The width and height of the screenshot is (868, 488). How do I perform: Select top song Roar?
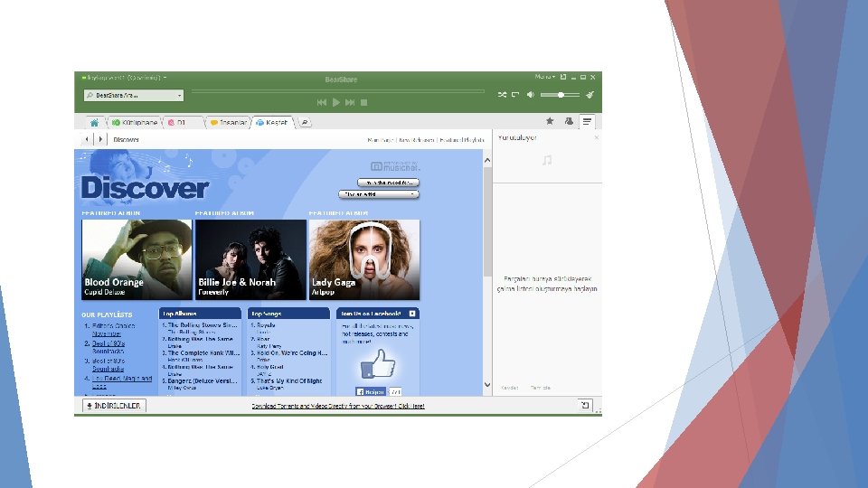click(x=263, y=339)
